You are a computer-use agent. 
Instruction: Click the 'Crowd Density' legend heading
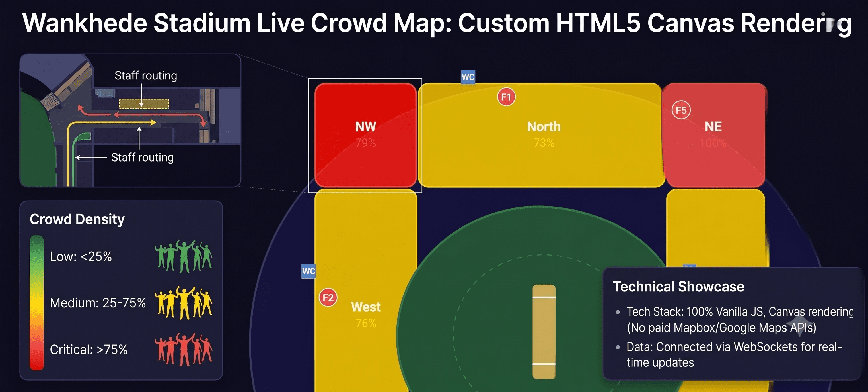pos(77,219)
